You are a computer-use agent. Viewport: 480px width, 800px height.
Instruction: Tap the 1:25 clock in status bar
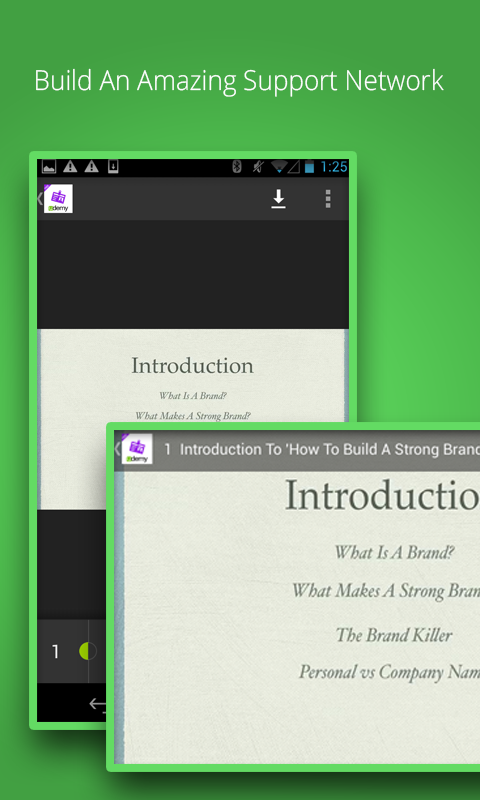point(334,166)
